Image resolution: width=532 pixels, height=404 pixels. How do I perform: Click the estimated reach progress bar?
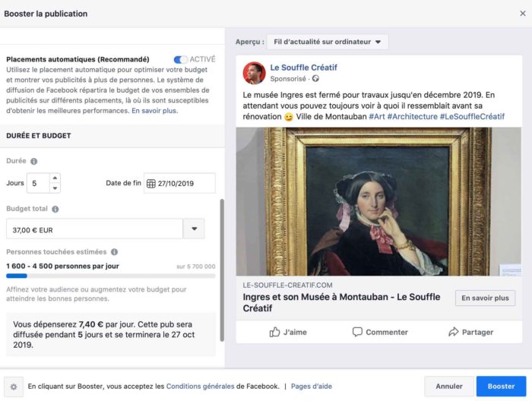coord(111,276)
